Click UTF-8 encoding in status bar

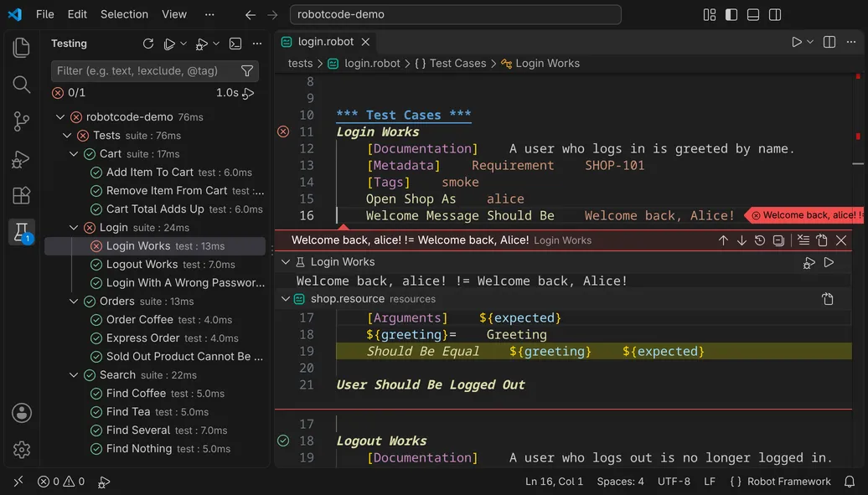674,482
